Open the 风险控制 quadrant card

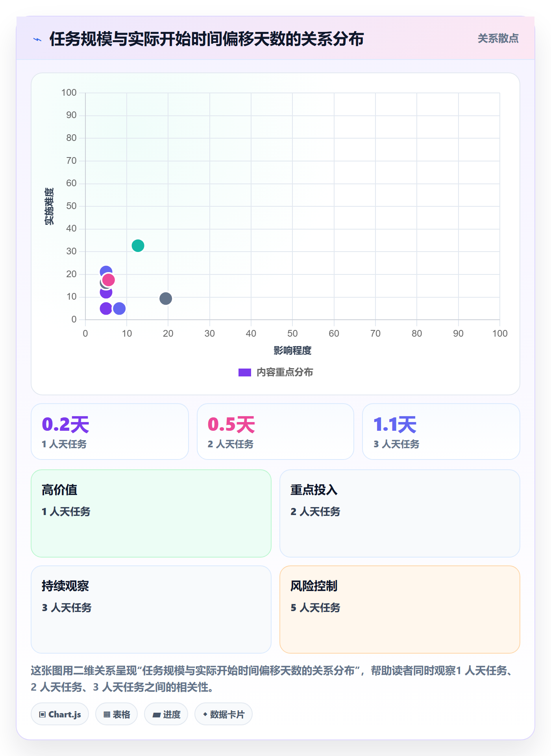coord(400,610)
